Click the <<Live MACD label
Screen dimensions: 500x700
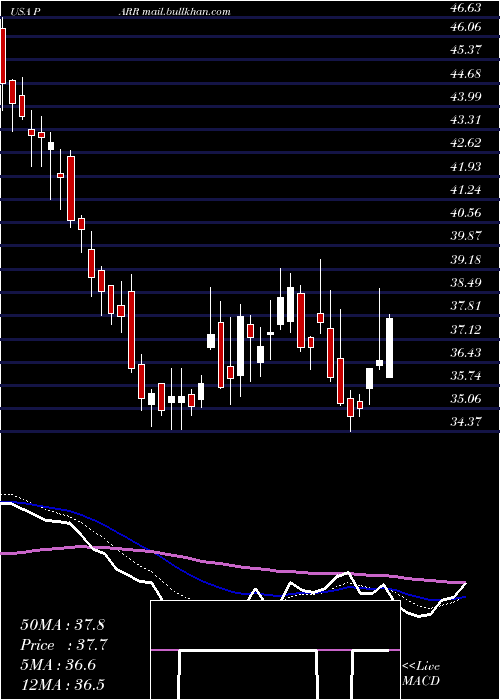tap(421, 674)
